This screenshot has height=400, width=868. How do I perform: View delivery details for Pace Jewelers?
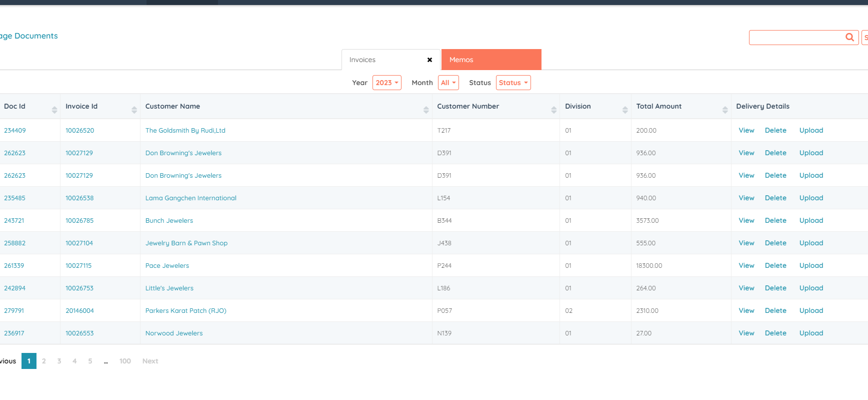pyautogui.click(x=746, y=266)
